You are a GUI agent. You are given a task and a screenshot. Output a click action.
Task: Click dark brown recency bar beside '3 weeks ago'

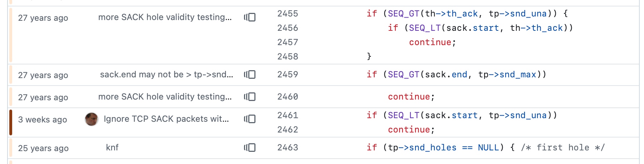click(11, 122)
